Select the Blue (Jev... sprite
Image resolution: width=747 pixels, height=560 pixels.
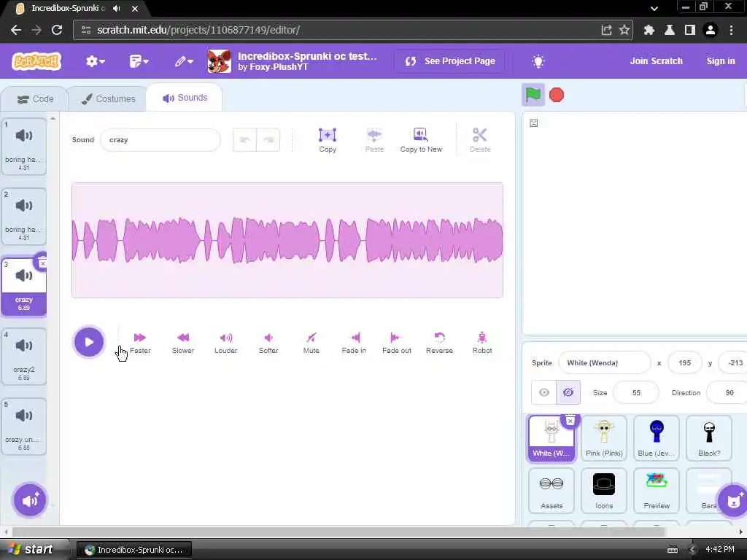click(657, 437)
